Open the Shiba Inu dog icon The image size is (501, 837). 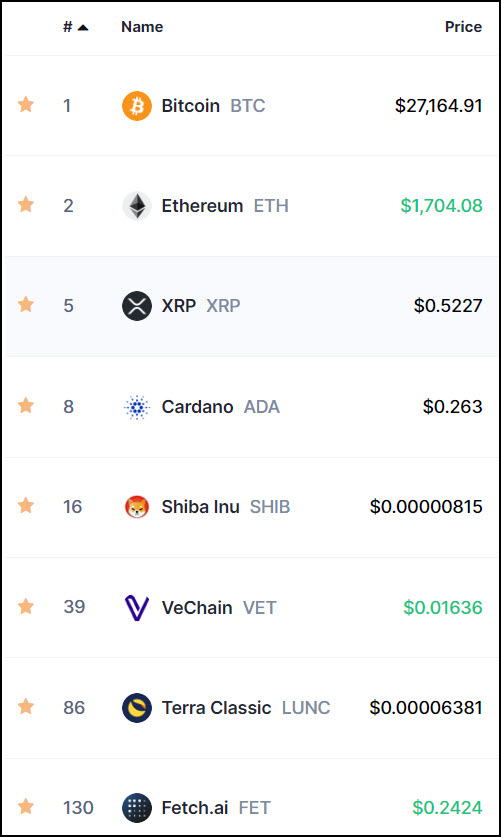(137, 507)
